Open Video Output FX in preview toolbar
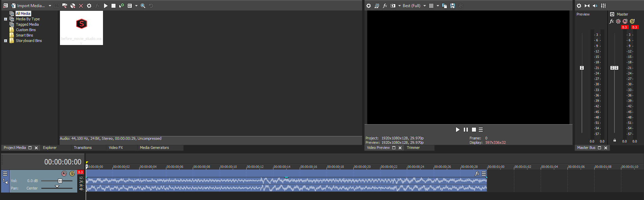The width and height of the screenshot is (644, 200). click(x=385, y=6)
